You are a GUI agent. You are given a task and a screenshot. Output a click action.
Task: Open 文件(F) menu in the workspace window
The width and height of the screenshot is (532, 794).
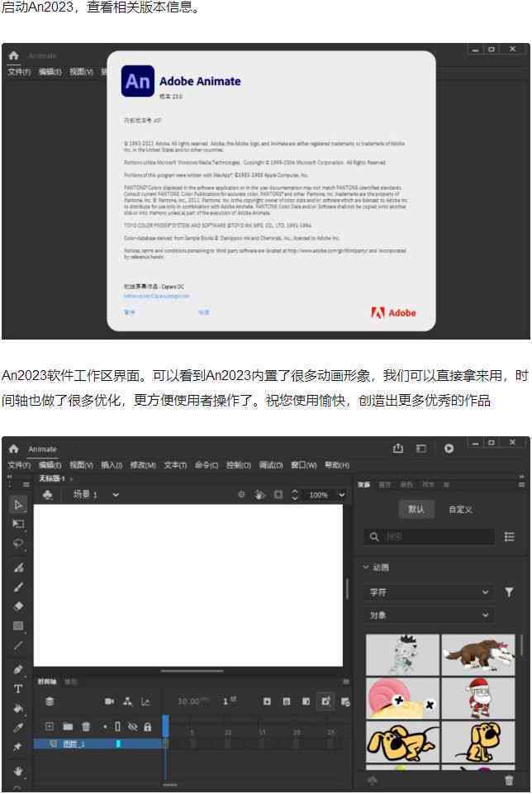[x=19, y=465]
